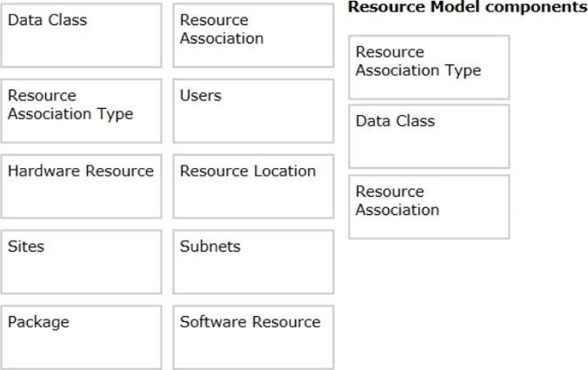588x370 pixels.
Task: Choose the Software Resource option box
Action: click(x=253, y=337)
